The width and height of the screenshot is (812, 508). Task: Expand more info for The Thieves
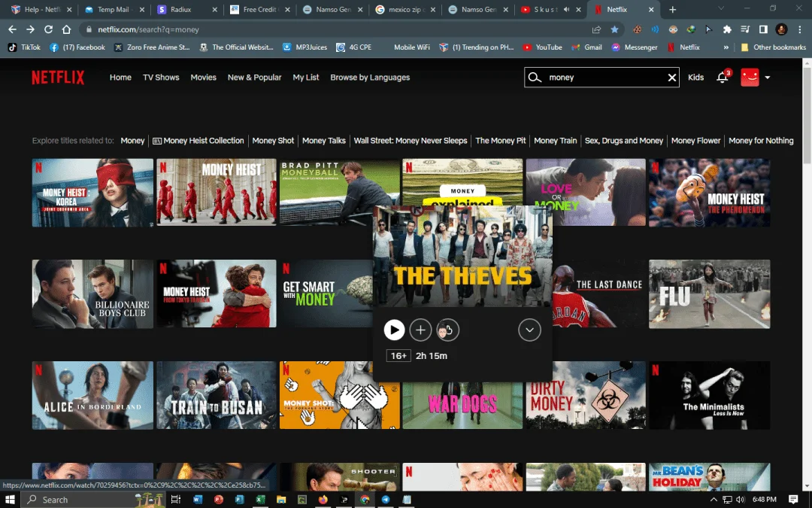click(x=529, y=330)
